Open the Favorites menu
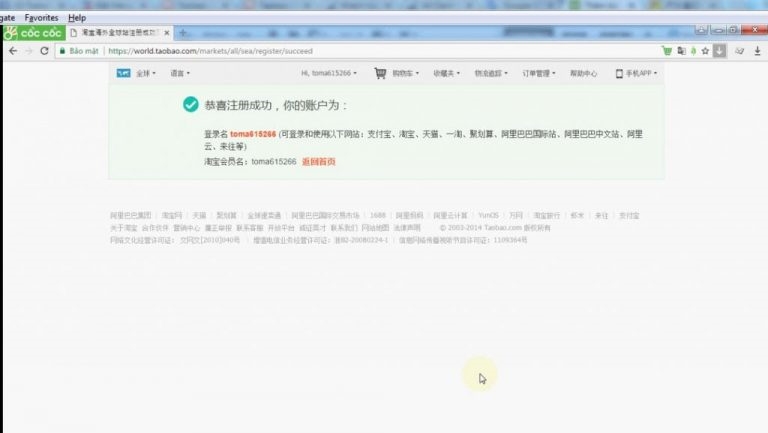The image size is (768, 433). point(42,18)
